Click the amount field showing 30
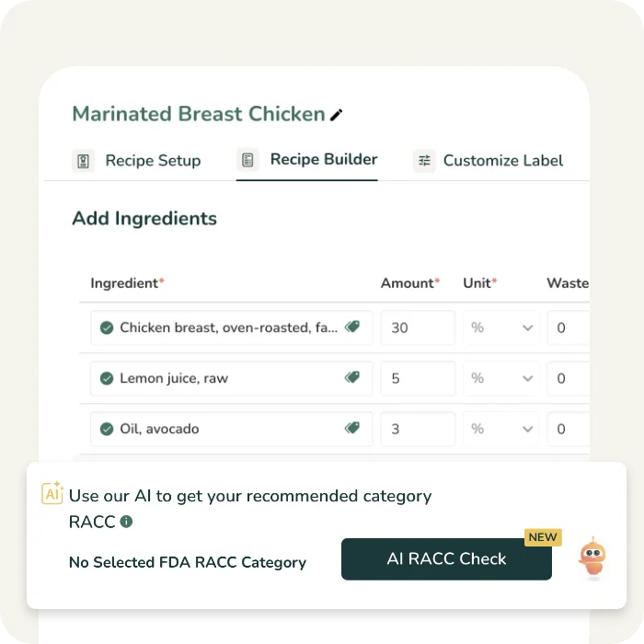Screen dimensions: 644x644 418,328
